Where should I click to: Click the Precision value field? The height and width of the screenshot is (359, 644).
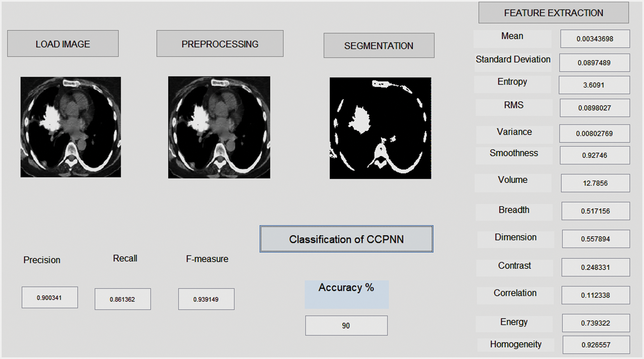[50, 298]
